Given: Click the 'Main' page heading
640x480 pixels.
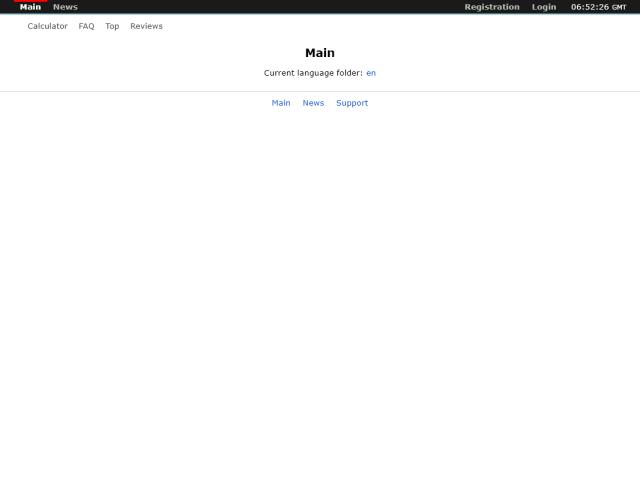Looking at the screenshot, I should pos(320,53).
